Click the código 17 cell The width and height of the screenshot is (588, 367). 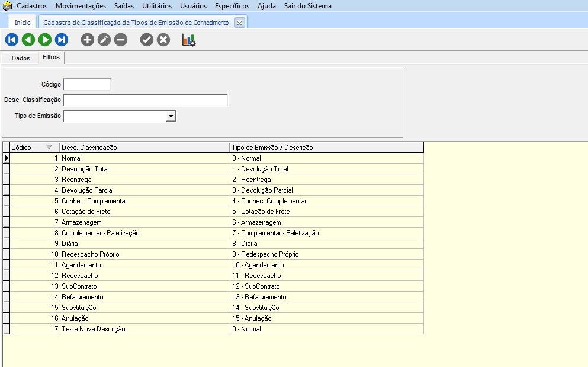(35, 329)
